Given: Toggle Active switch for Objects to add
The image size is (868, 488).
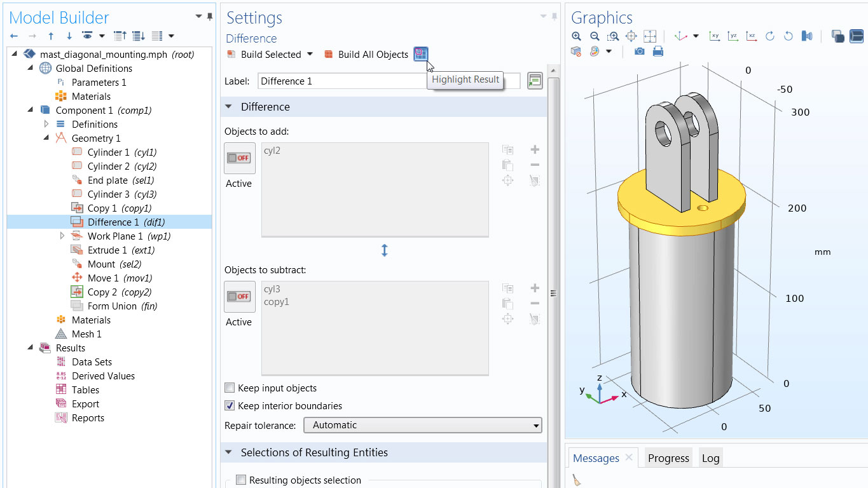Looking at the screenshot, I should (240, 158).
